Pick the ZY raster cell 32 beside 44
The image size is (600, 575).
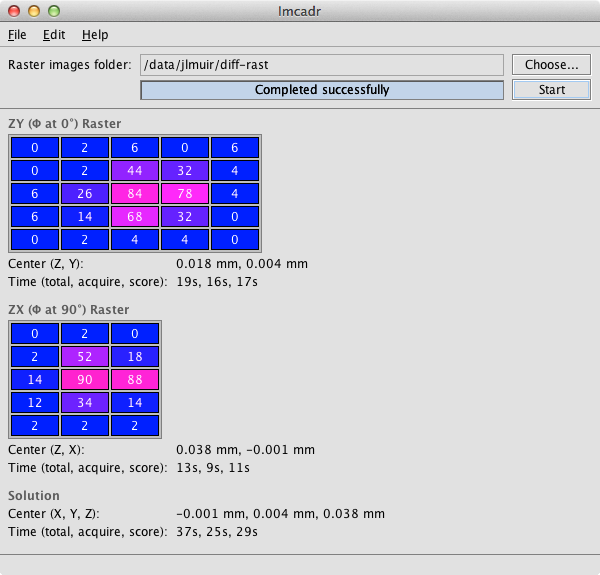[185, 171]
